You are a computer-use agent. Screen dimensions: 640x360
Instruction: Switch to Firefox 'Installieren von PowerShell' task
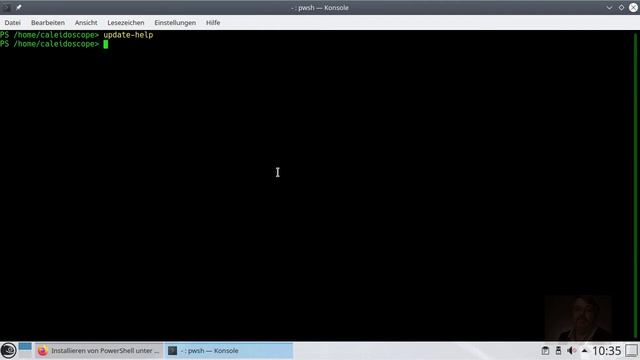coord(99,351)
